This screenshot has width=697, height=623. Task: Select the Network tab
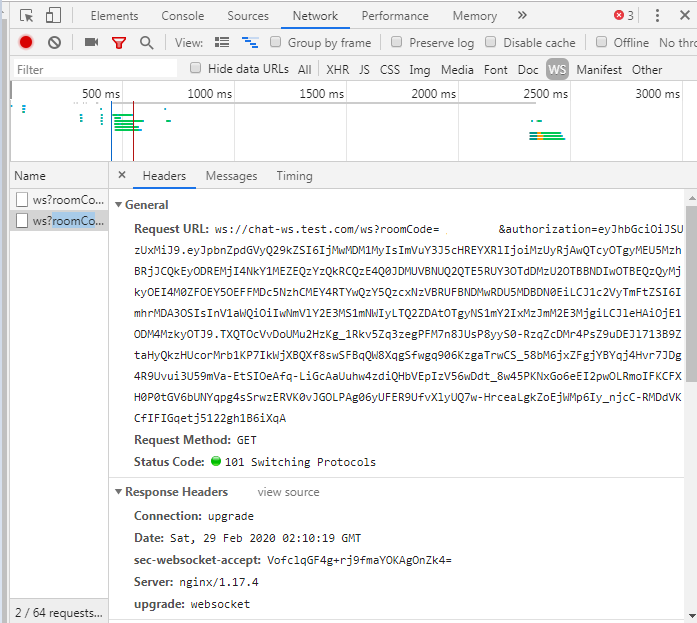pos(315,16)
